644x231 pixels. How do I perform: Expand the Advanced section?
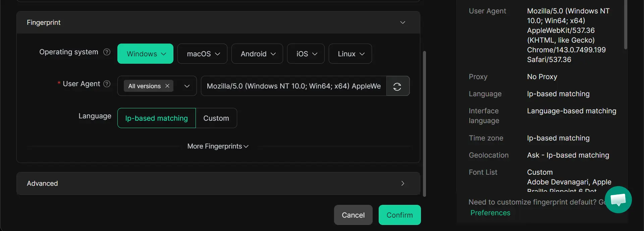pyautogui.click(x=402, y=183)
